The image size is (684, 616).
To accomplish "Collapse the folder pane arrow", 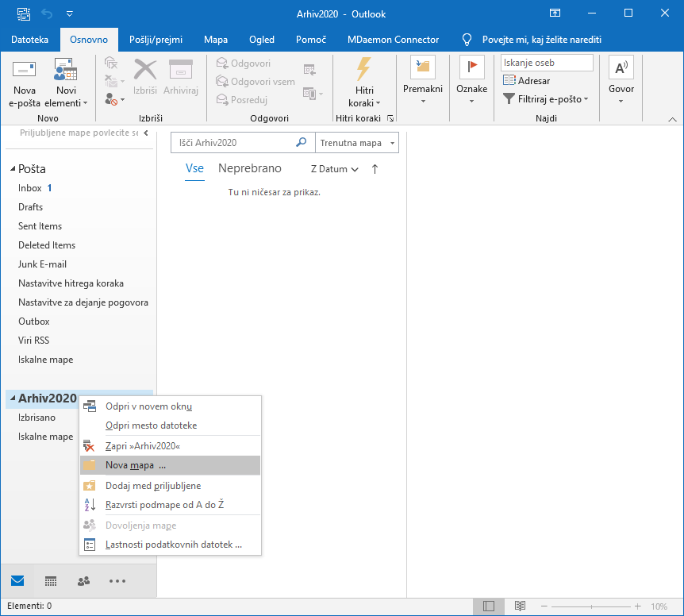I will point(146,133).
